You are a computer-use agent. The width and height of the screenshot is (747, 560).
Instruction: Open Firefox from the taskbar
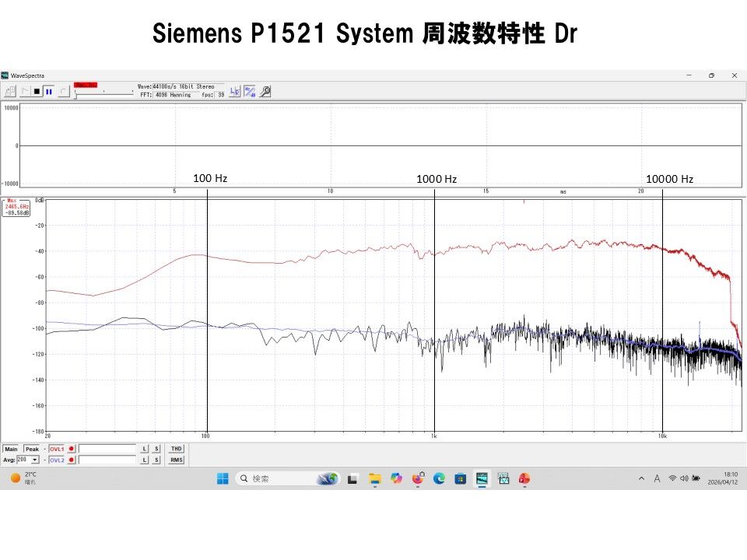(x=418, y=478)
